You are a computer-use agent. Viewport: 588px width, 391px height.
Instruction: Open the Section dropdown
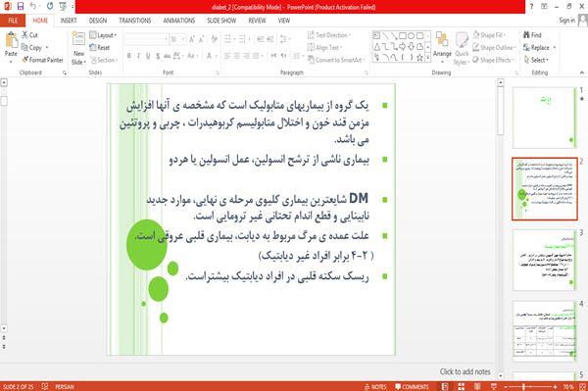click(104, 60)
